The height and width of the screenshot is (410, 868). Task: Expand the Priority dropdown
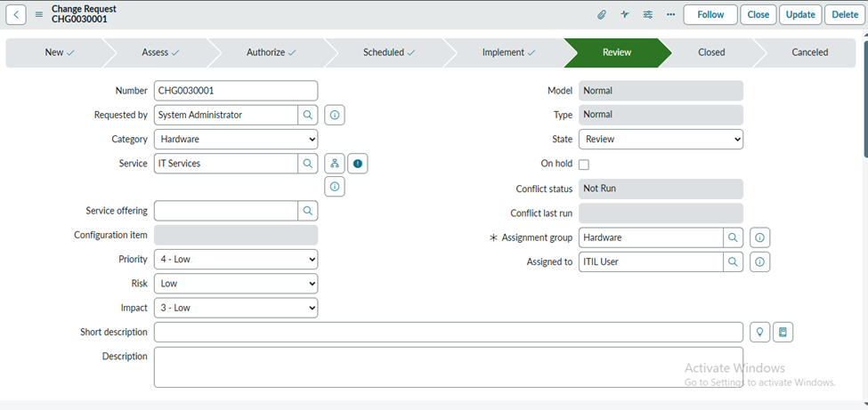point(236,260)
